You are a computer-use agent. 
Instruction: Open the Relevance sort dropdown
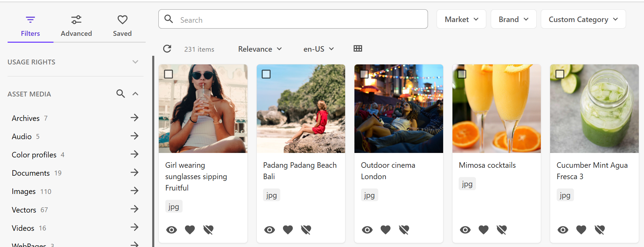tap(260, 49)
